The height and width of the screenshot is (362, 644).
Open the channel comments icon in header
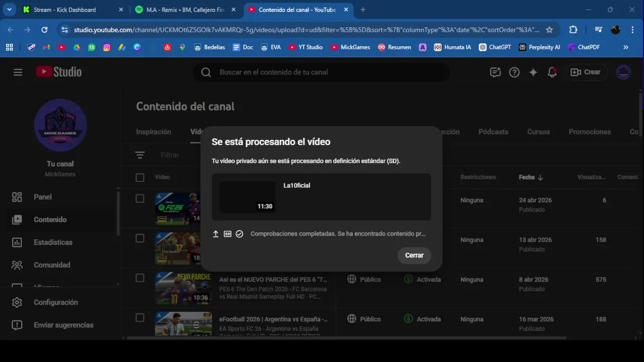click(x=496, y=72)
